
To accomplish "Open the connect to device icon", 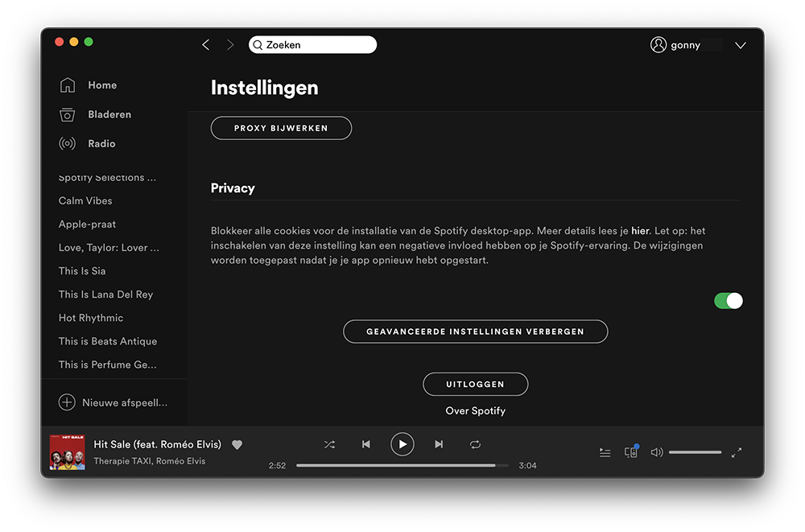I will [631, 452].
